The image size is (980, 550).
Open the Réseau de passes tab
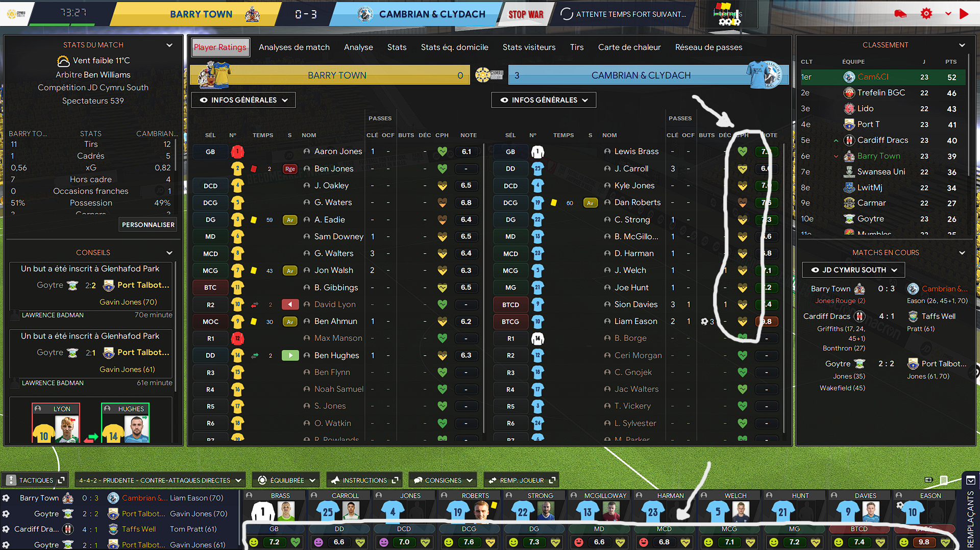pos(708,47)
